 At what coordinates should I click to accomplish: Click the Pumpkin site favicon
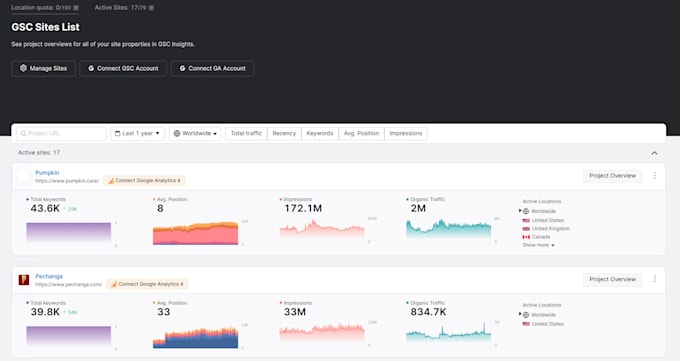pos(24,176)
